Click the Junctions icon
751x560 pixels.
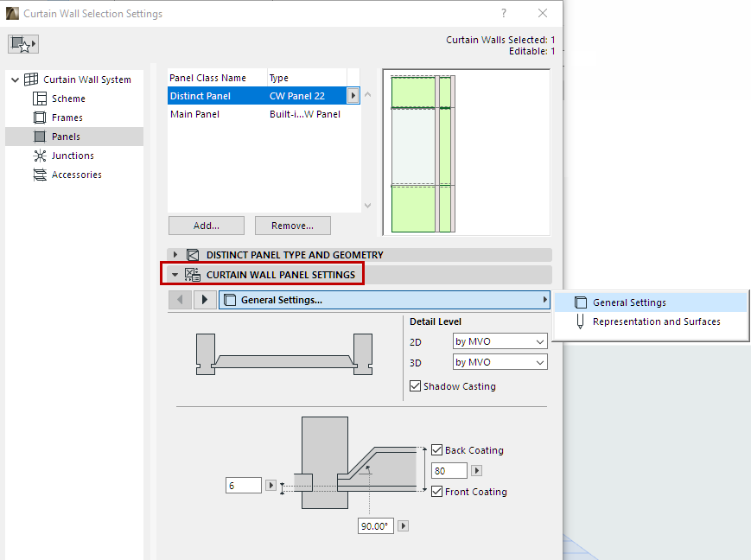point(41,155)
